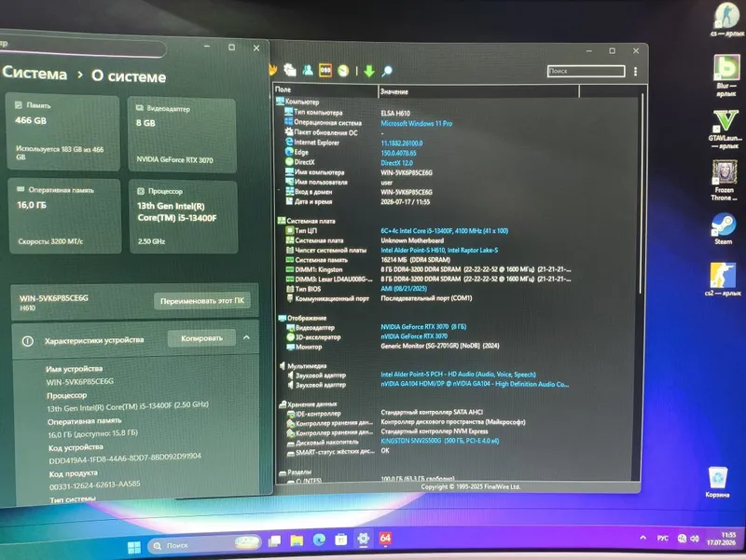Click the Значение column header
This screenshot has height=560, width=746.
(x=478, y=91)
